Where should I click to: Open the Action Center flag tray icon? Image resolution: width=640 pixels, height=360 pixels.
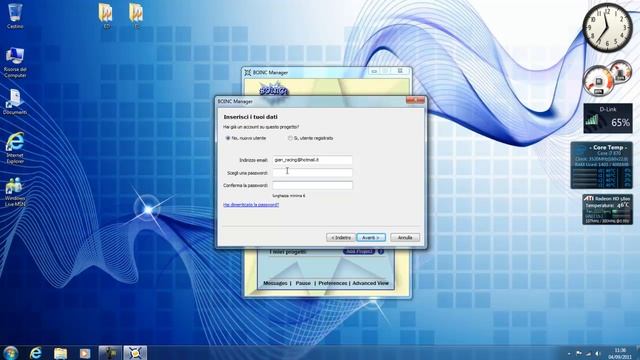(x=579, y=353)
